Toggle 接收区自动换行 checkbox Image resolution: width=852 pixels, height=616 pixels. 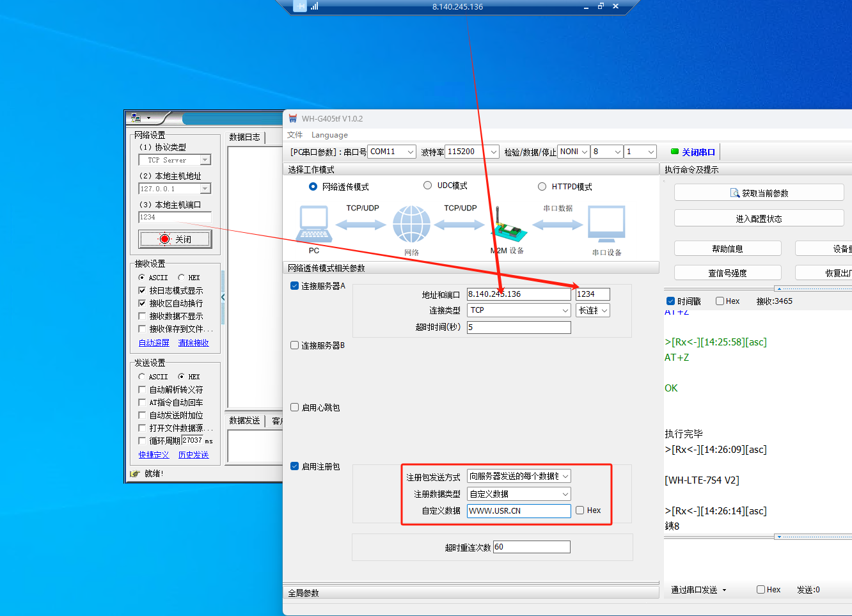click(x=142, y=303)
